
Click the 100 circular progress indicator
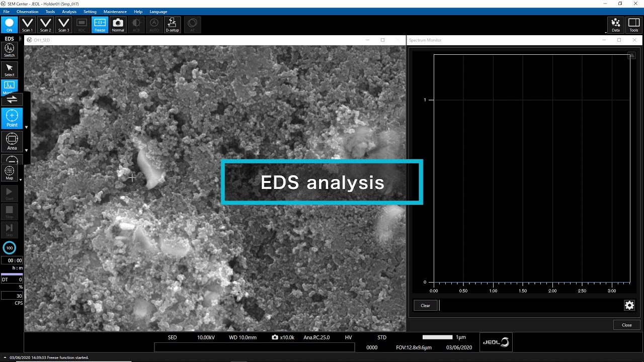[x=9, y=247]
